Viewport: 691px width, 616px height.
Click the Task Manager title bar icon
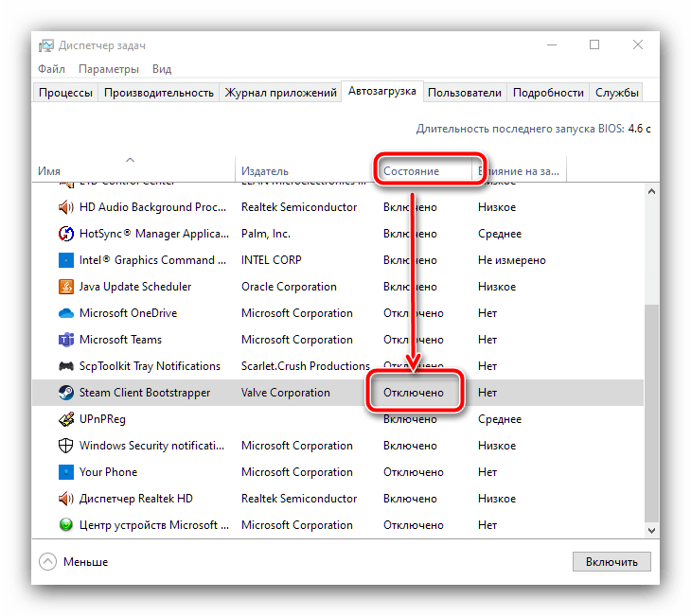coord(46,45)
